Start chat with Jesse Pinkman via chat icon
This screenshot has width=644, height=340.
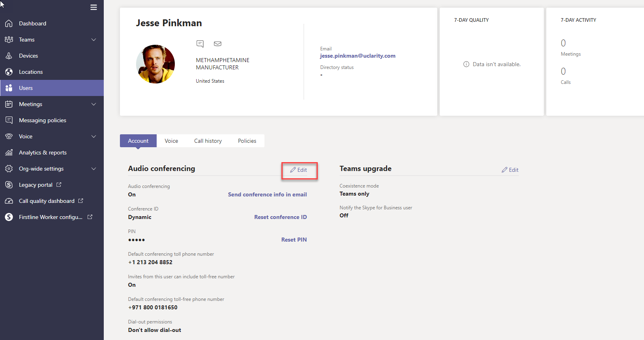click(200, 44)
